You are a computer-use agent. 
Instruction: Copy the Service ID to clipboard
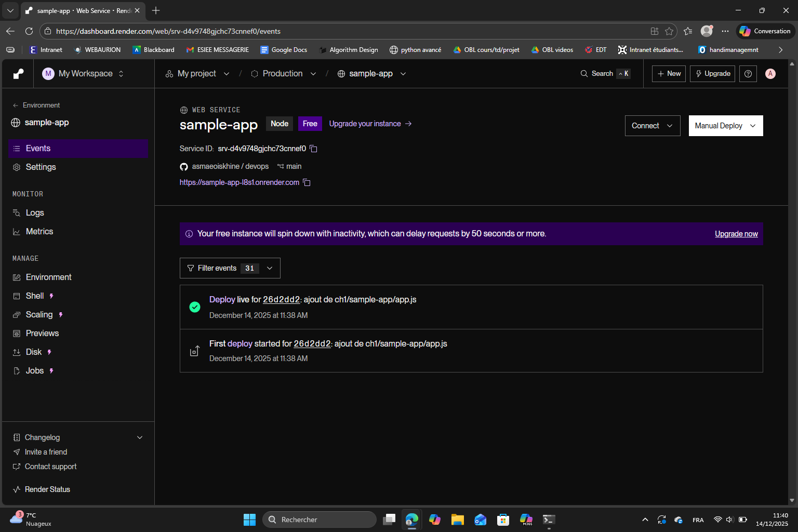pos(313,149)
